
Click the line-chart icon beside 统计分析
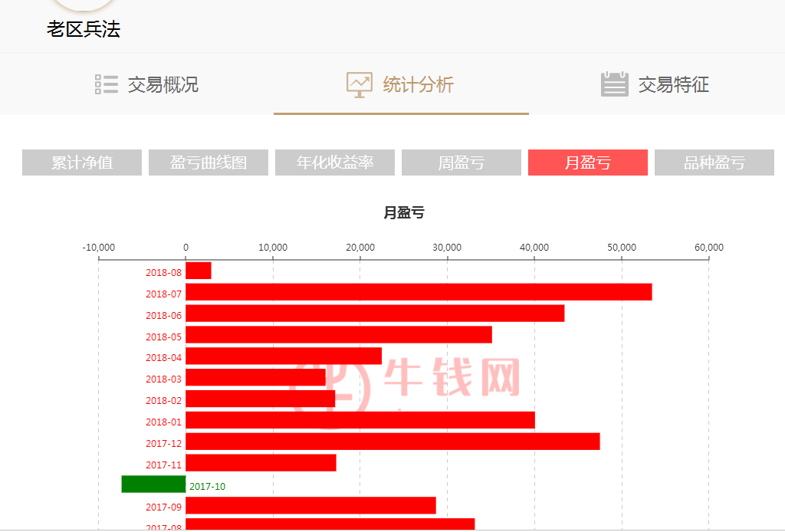click(358, 84)
